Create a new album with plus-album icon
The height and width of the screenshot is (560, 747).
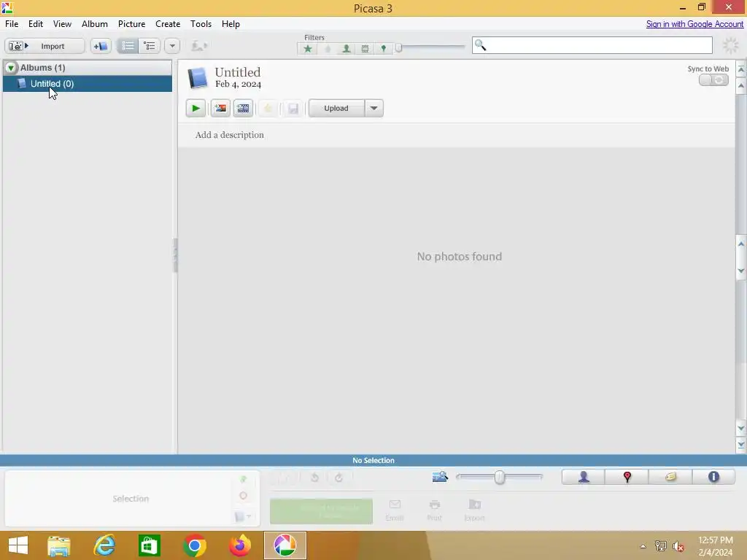coord(101,46)
